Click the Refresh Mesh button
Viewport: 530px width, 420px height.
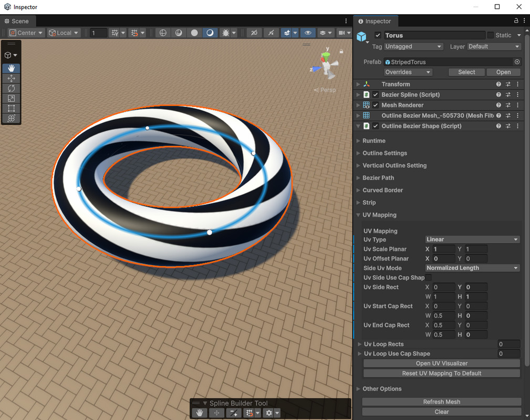coord(441,402)
